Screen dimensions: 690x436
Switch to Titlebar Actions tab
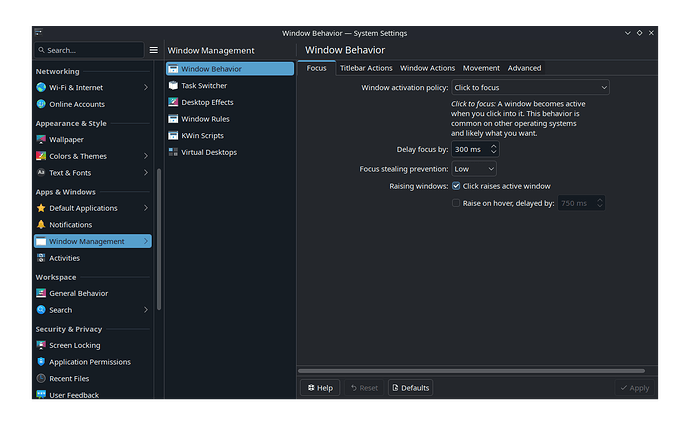(x=365, y=68)
